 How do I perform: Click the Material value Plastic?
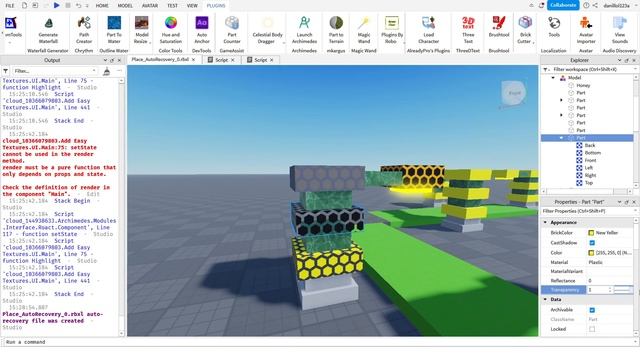point(596,262)
